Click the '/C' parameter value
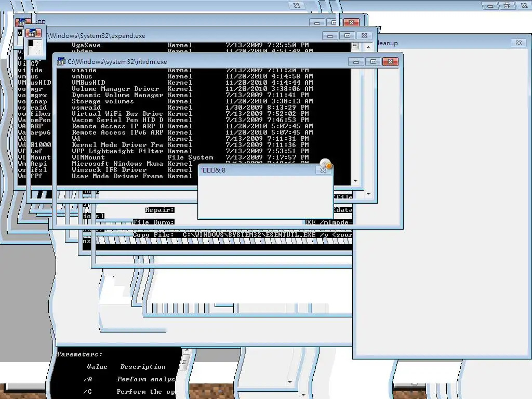The width and height of the screenshot is (532, 399). tap(88, 392)
